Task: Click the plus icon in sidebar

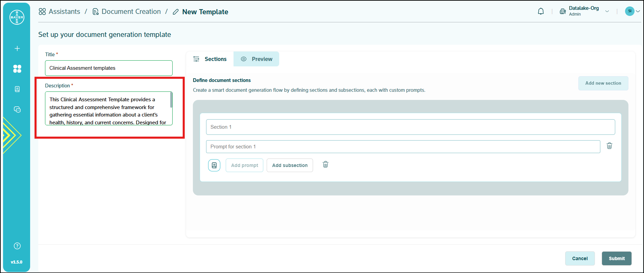Action: click(17, 48)
